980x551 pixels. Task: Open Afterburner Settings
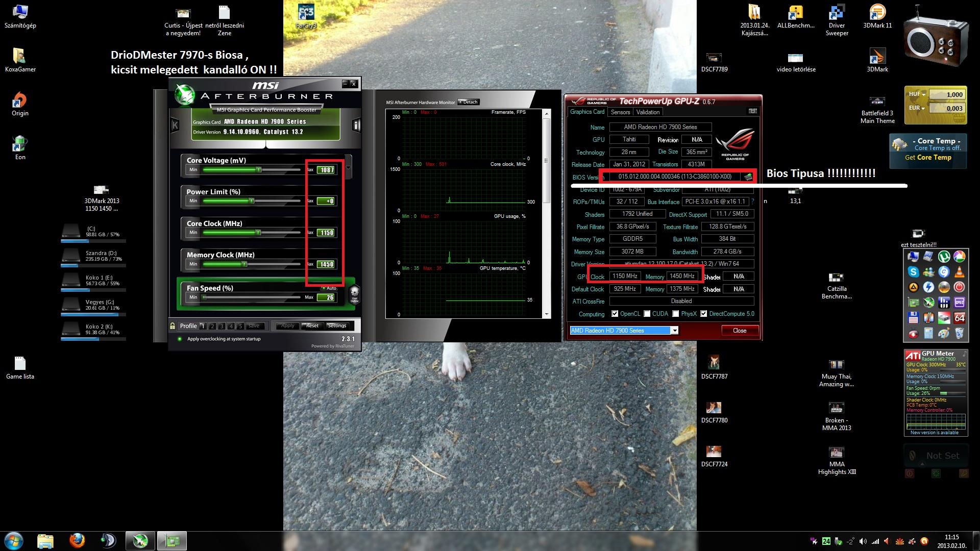[337, 326]
